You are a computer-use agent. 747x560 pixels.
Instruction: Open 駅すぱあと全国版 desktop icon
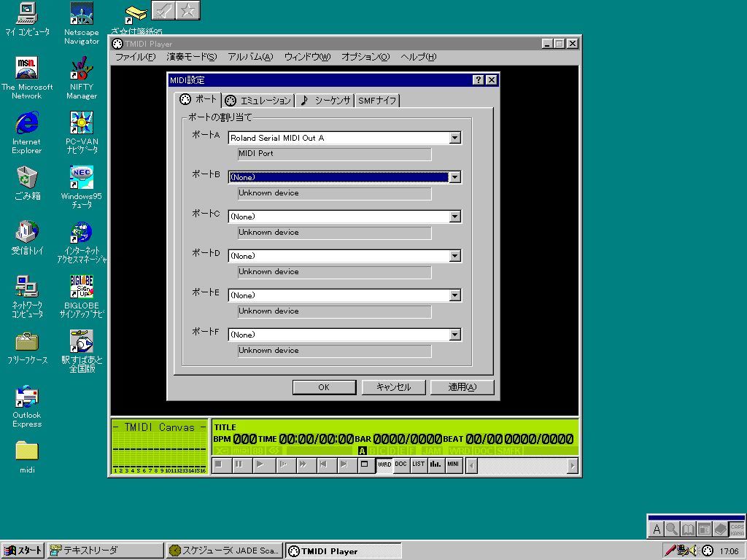82,351
